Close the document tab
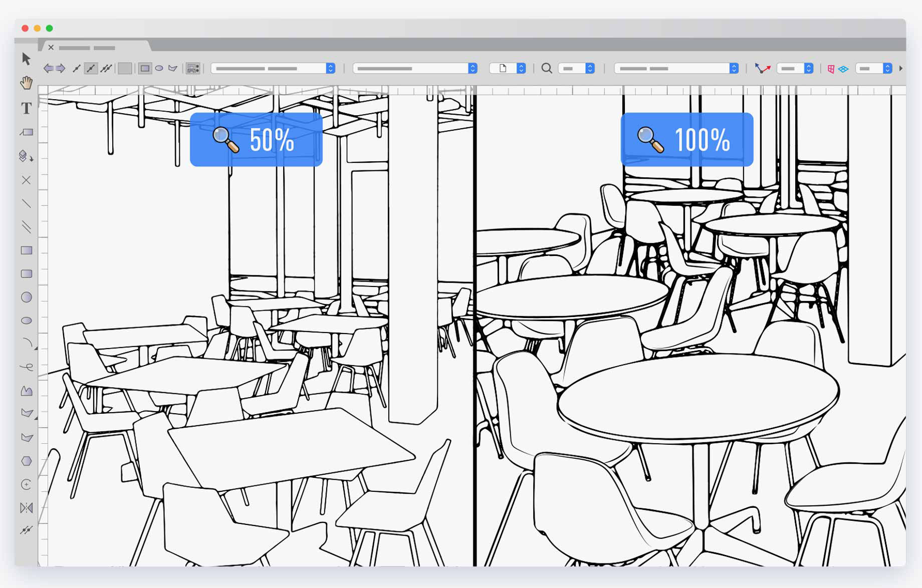Screen dimensions: 922x588 pos(51,48)
